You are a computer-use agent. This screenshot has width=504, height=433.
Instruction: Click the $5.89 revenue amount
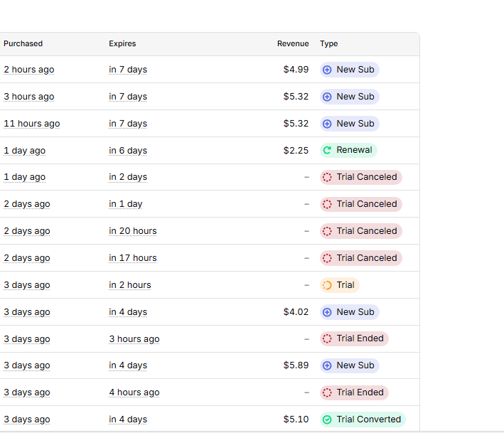[x=296, y=365]
